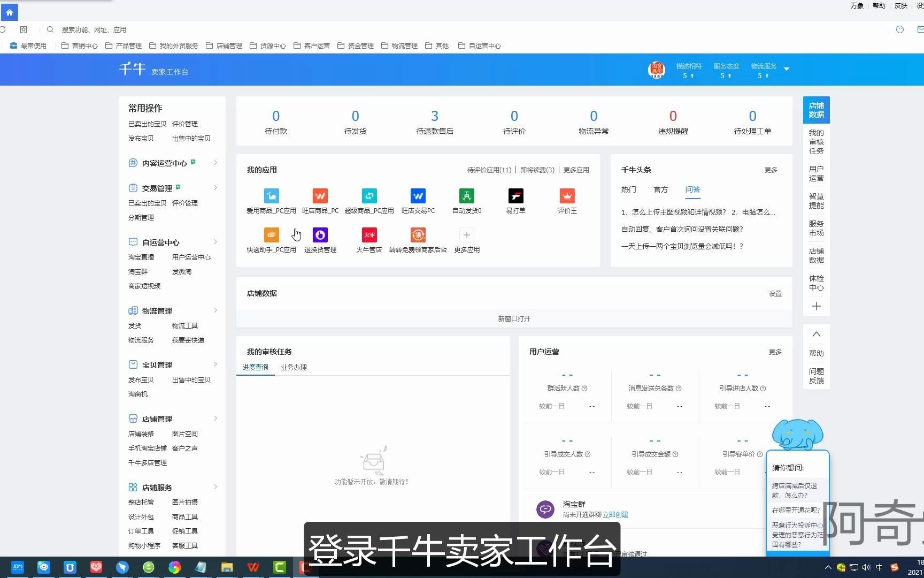Click the 待发货 counter

356,122
